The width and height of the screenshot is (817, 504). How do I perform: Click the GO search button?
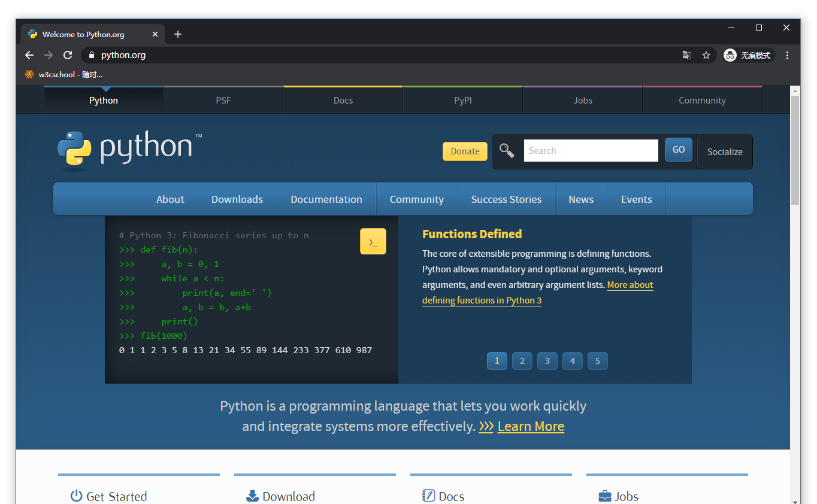(679, 150)
